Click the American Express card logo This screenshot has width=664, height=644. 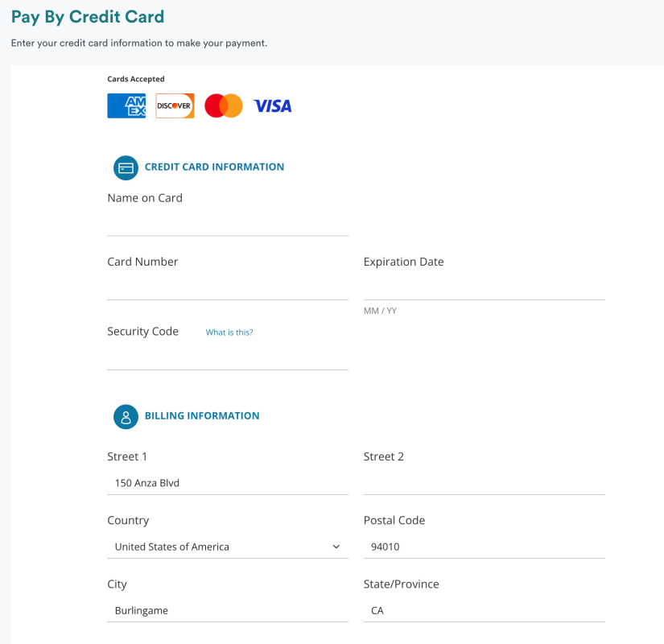[126, 106]
